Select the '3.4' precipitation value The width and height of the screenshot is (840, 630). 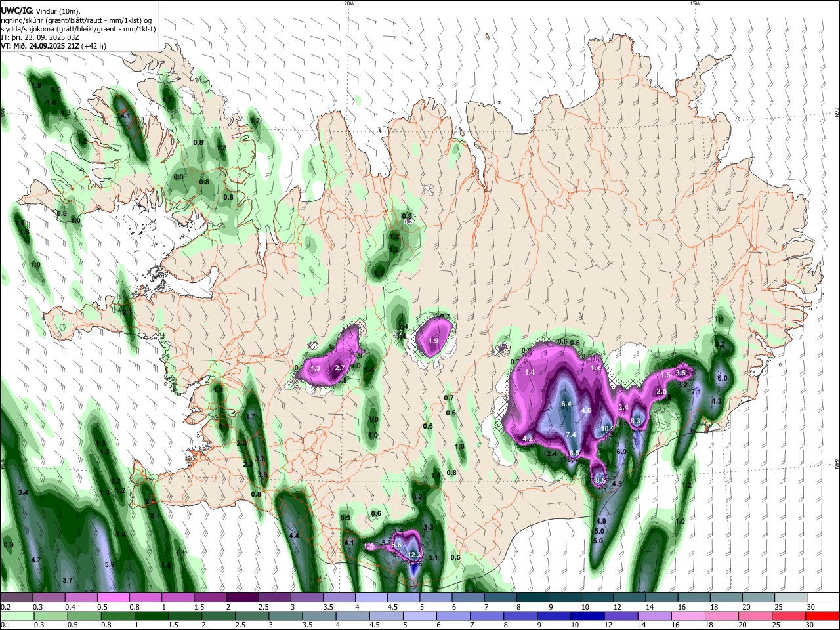[x=23, y=492]
